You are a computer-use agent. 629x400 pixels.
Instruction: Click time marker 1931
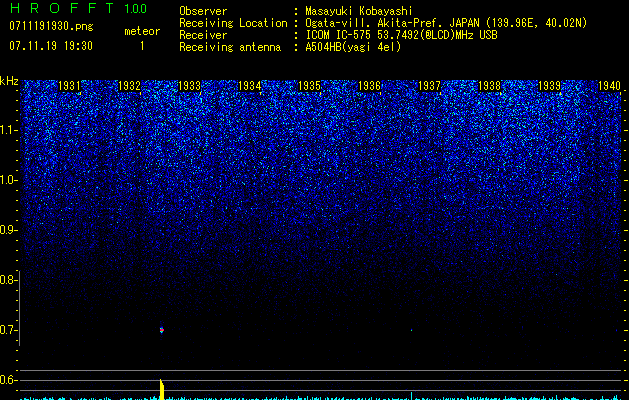69,86
